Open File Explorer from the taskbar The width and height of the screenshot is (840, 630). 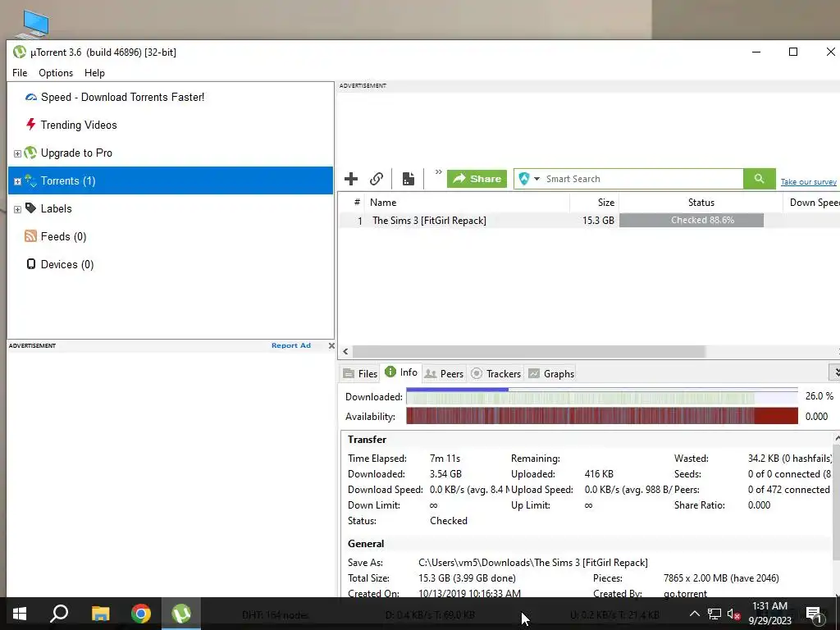[100, 614]
